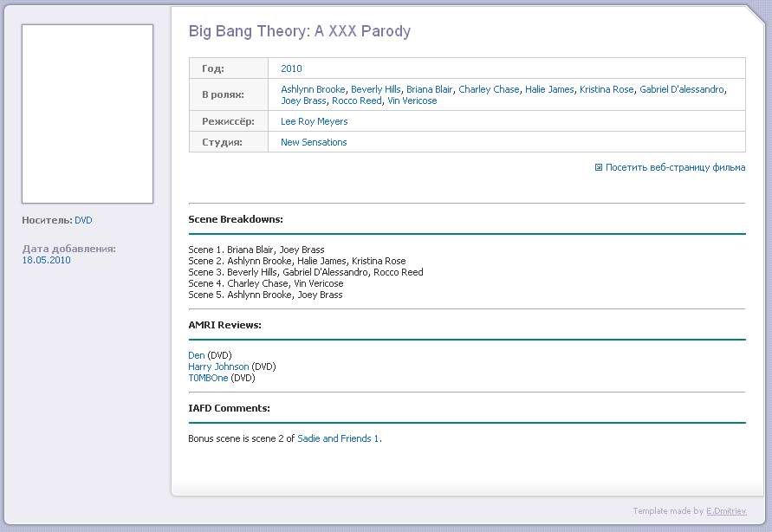Image resolution: width=772 pixels, height=532 pixels.
Task: Click the В ролях row label
Action: pos(223,94)
